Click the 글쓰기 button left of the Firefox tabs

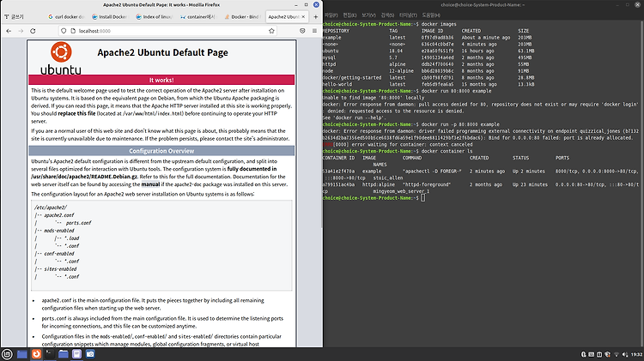(14, 17)
